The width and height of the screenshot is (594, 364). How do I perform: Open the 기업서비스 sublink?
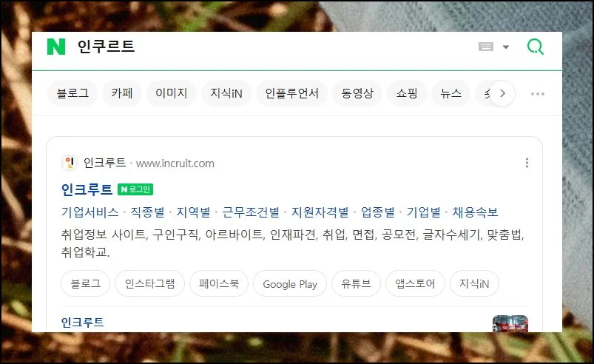[x=90, y=212]
